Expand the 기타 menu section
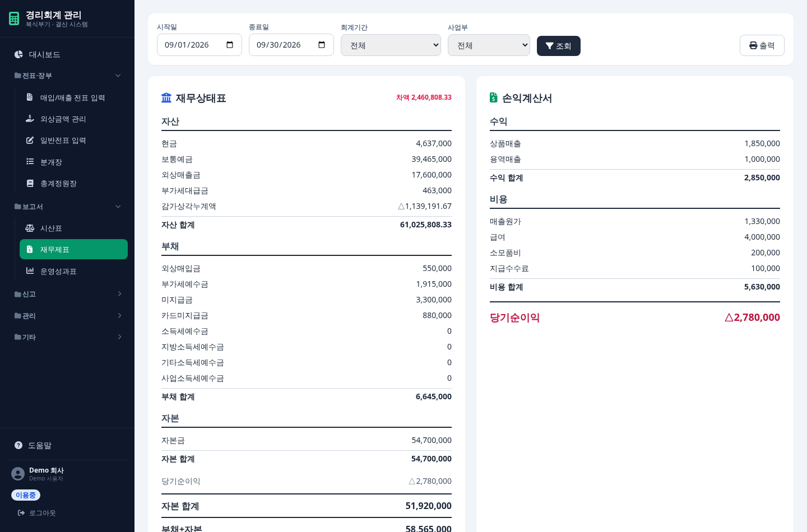This screenshot has width=807, height=532. pos(67,337)
